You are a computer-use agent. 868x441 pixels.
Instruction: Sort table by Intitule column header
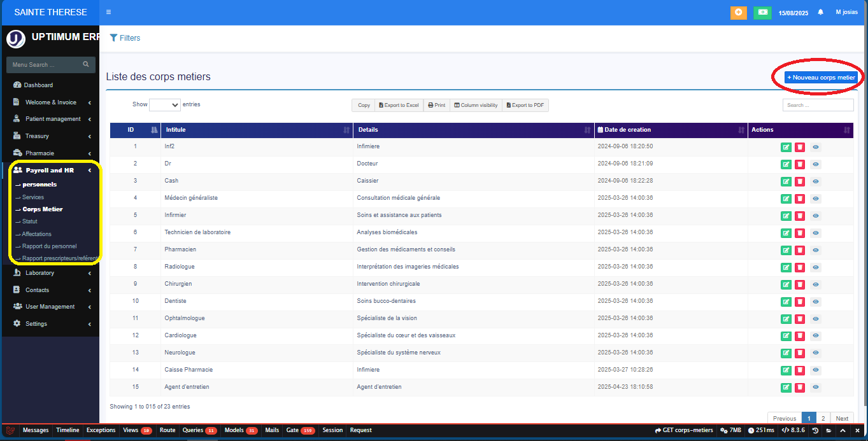pyautogui.click(x=256, y=130)
